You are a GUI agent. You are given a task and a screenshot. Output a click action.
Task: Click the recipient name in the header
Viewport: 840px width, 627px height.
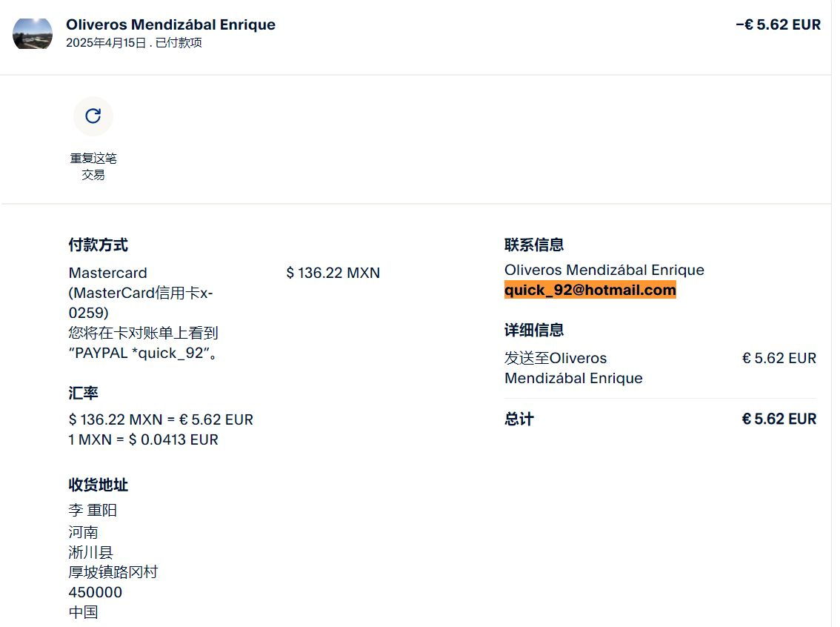click(x=170, y=24)
